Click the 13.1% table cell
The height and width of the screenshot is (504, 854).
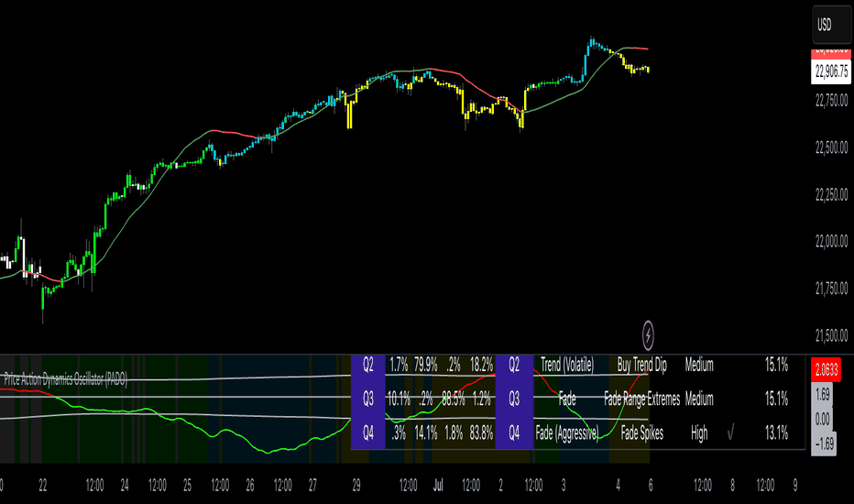tap(777, 433)
